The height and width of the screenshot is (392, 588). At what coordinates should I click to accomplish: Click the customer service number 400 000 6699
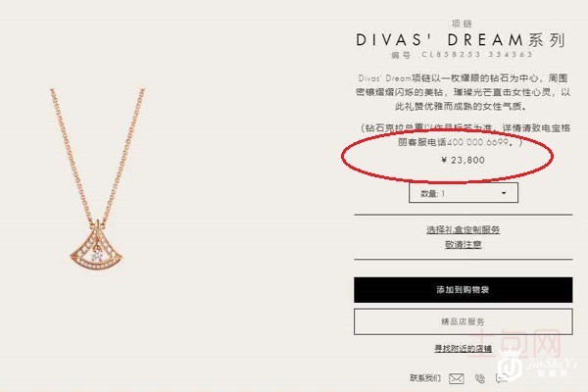pos(478,142)
